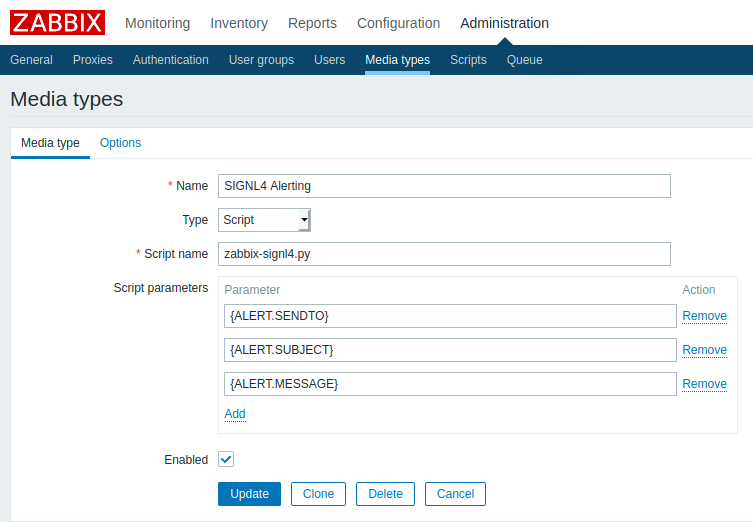Switch to the Options tab
This screenshot has height=522, width=753.
tap(120, 143)
